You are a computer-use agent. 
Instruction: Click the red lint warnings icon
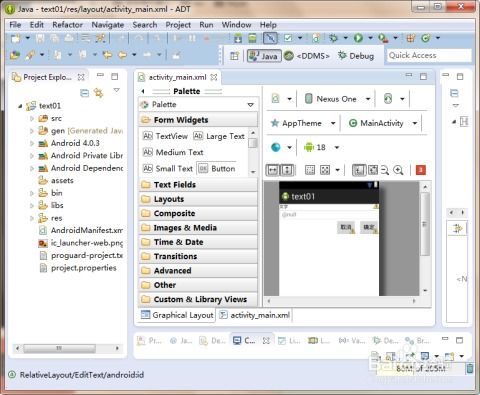(421, 170)
